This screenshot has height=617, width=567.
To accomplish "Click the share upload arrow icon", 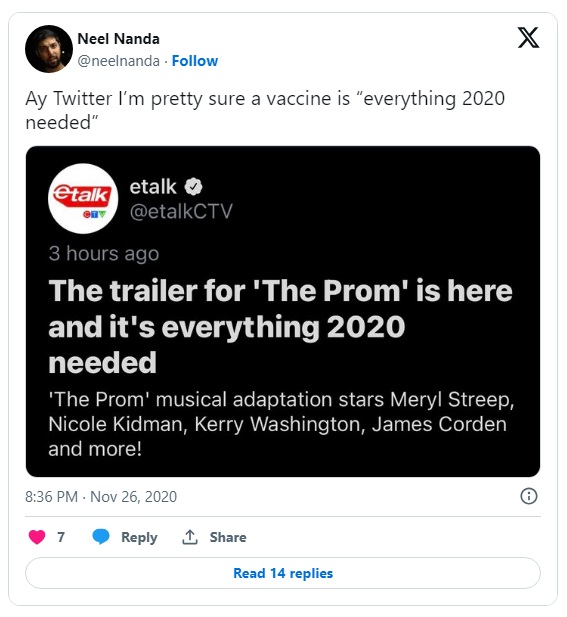I will pos(190,537).
